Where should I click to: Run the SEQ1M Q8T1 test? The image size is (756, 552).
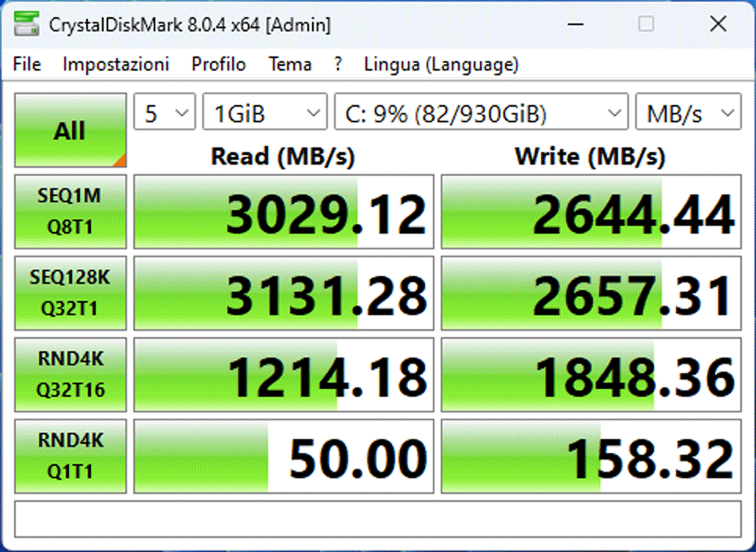[71, 212]
